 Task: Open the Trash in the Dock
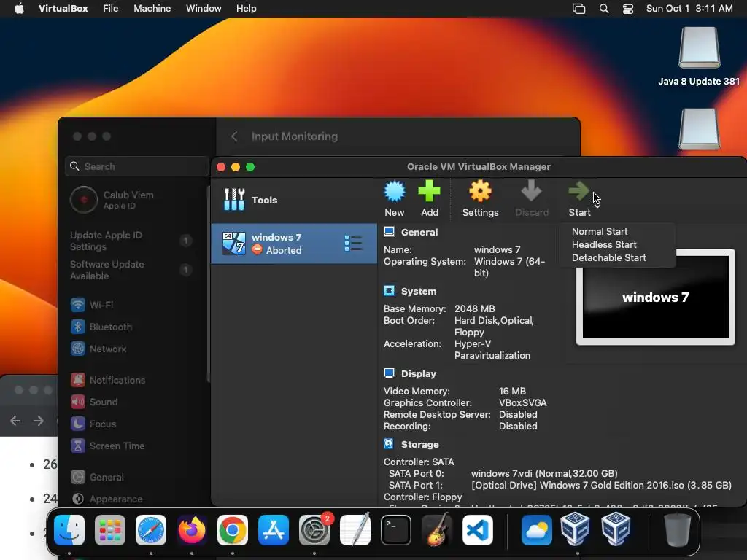click(x=677, y=530)
